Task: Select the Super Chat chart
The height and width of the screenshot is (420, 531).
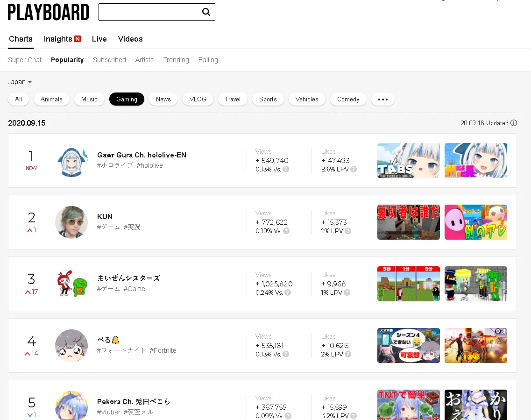Action: (25, 60)
